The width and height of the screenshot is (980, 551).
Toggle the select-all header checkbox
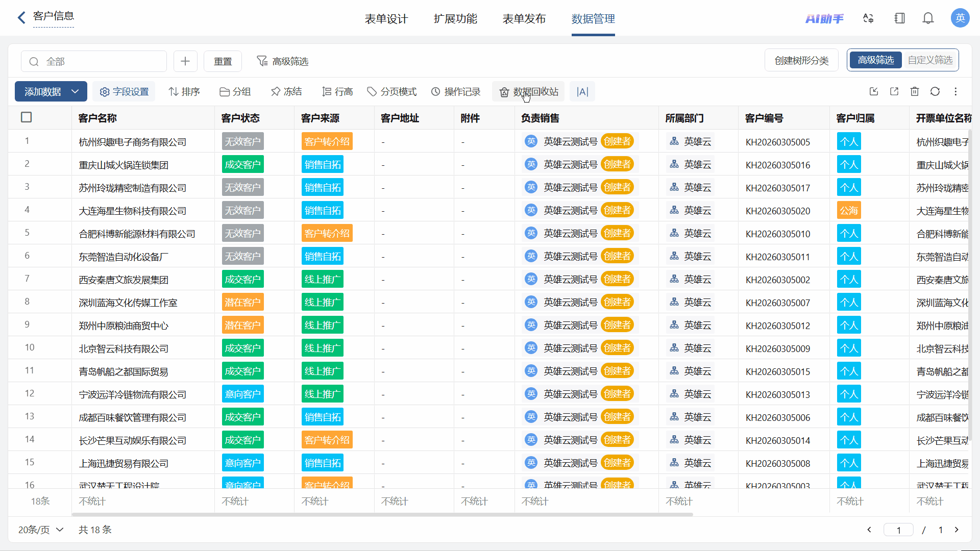(27, 117)
